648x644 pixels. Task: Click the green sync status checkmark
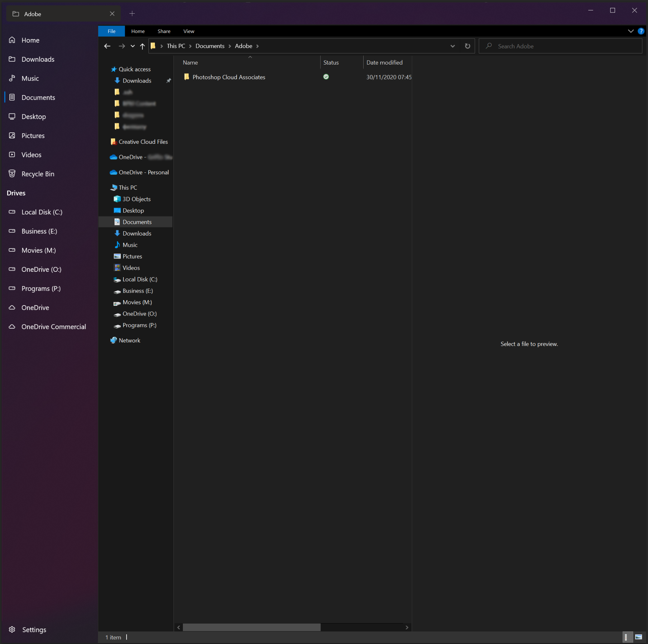(326, 77)
